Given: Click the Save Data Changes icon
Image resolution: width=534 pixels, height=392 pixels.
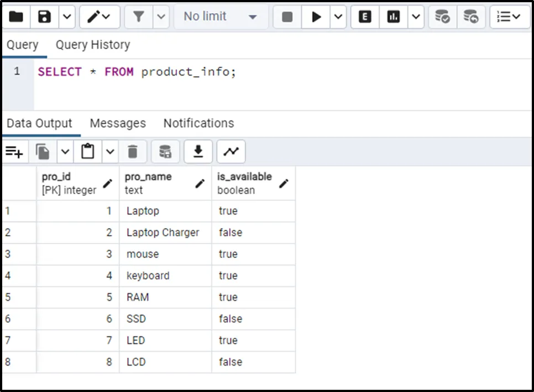Looking at the screenshot, I should (x=165, y=151).
